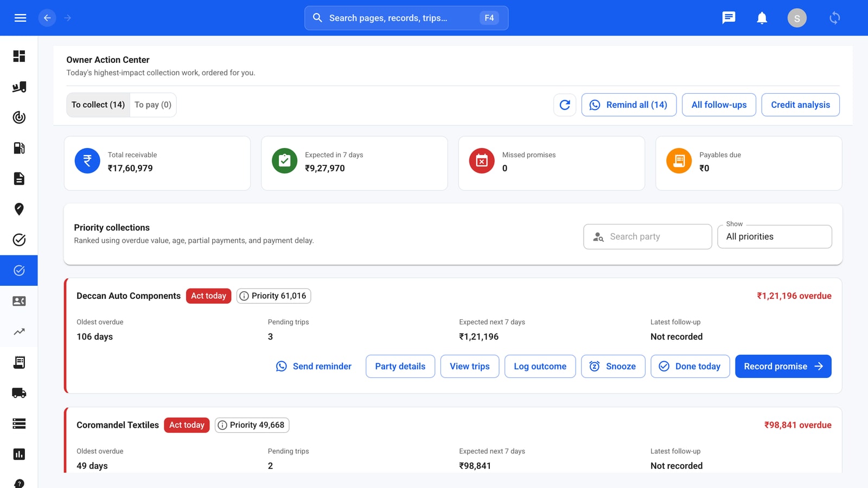Open the location pin icon in sidebar
868x488 pixels.
[x=19, y=209]
